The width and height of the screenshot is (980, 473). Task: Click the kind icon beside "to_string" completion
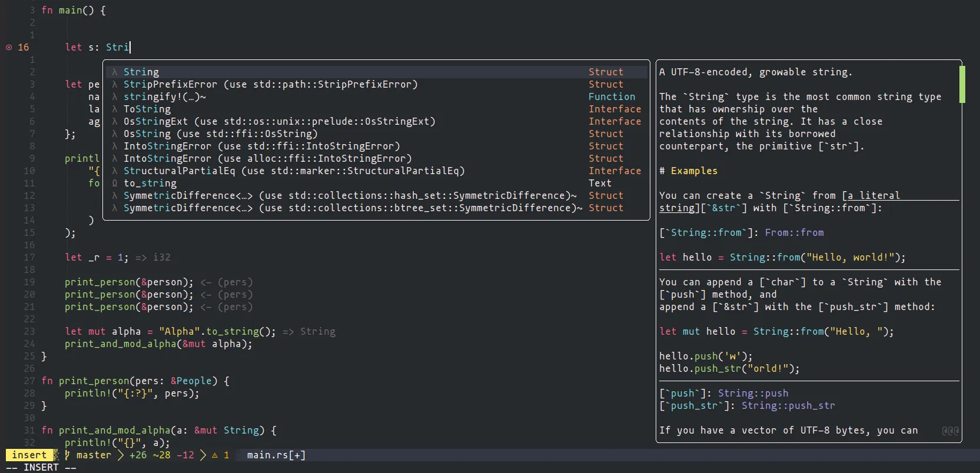(x=115, y=183)
